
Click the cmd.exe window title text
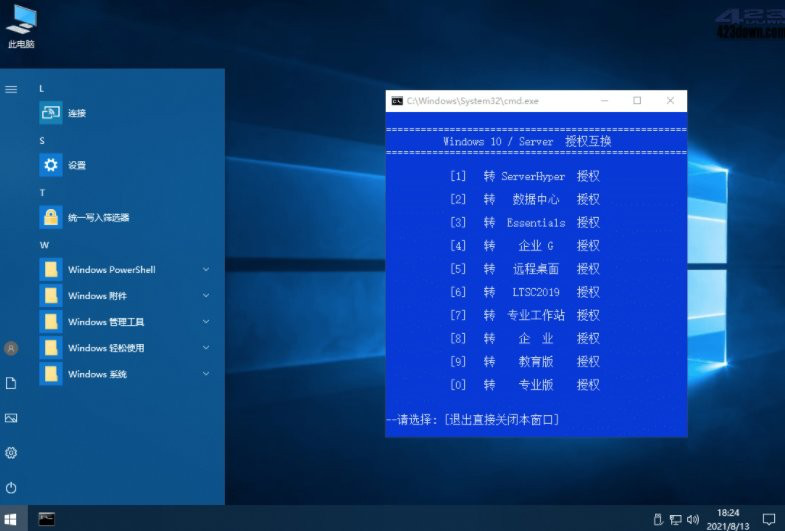pyautogui.click(x=472, y=101)
